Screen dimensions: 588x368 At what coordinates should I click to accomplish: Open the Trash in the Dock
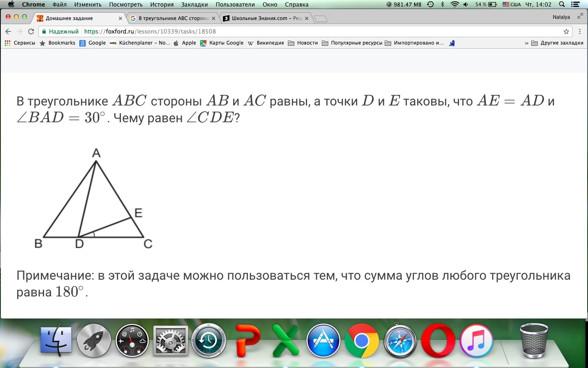tap(534, 340)
